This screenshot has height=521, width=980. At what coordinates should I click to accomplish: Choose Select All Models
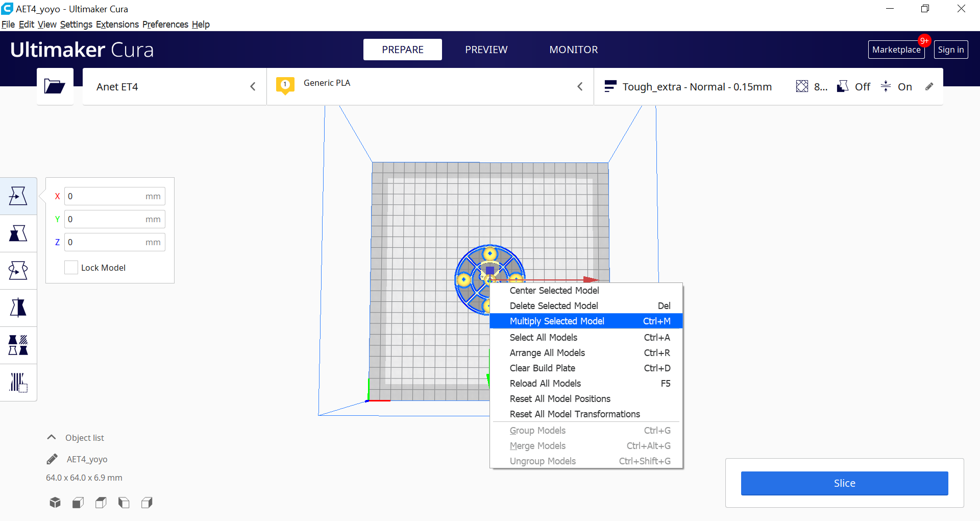(586, 337)
